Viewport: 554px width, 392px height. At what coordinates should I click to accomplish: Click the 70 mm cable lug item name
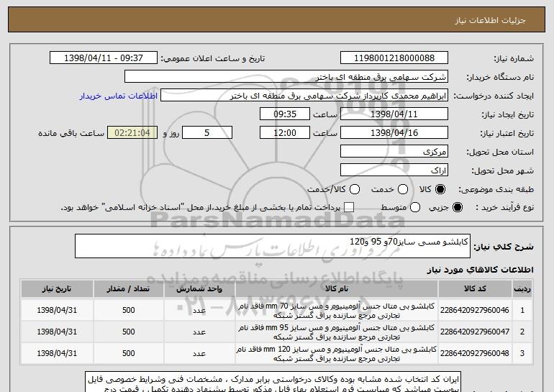point(337,311)
